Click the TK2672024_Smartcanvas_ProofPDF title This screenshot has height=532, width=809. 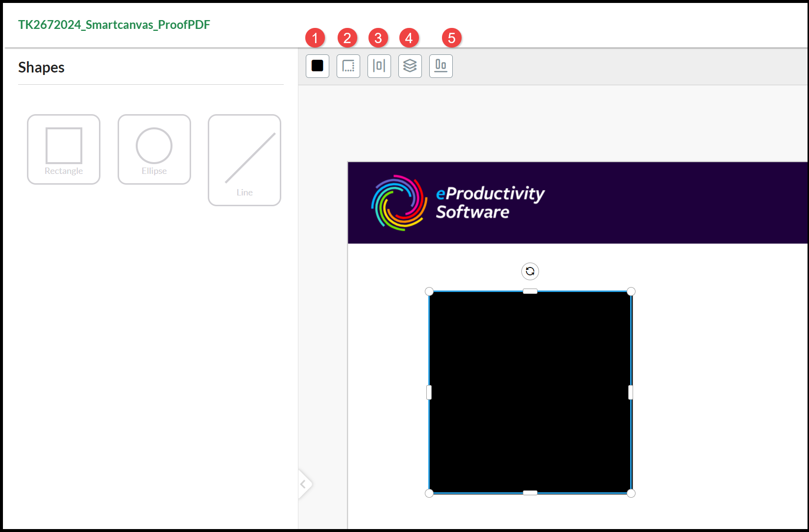tap(114, 25)
